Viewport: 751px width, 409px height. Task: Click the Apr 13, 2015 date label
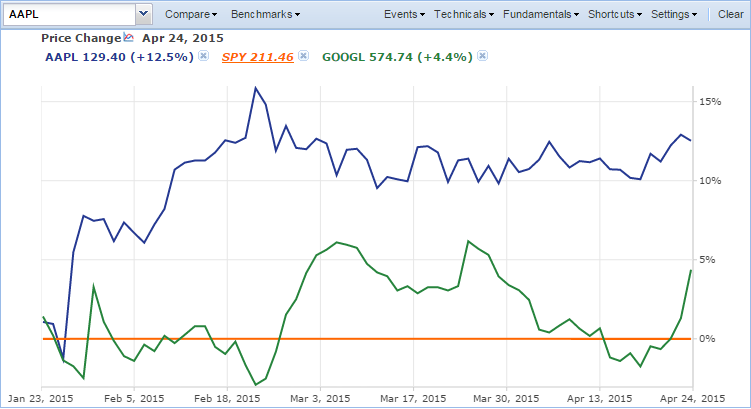coord(599,398)
